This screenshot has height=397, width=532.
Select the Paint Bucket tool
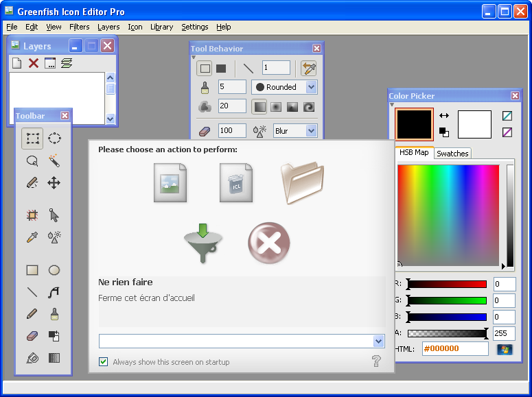[x=32, y=358]
